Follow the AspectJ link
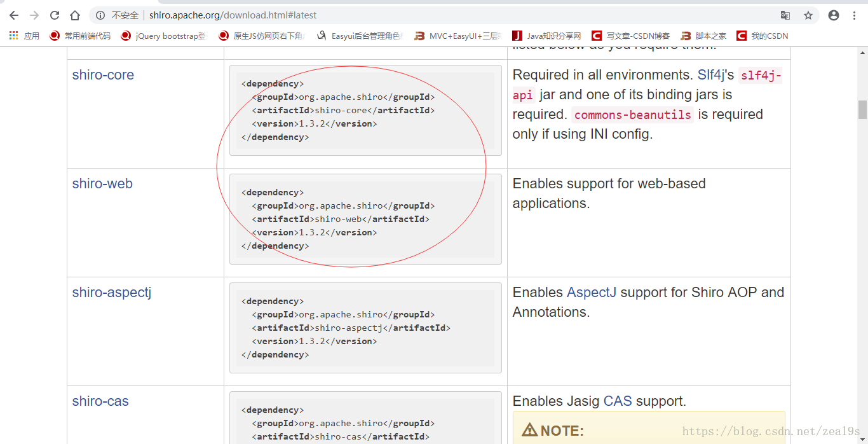This screenshot has width=868, height=444. click(592, 293)
